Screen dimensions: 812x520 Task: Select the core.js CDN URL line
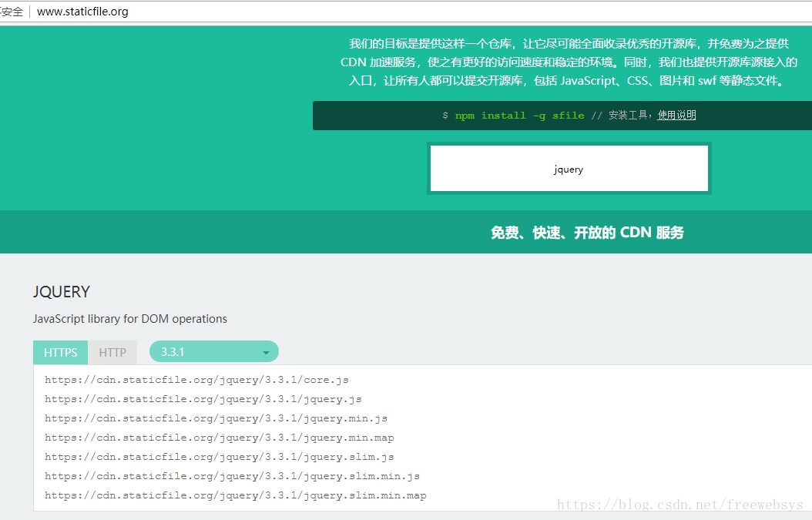[196, 380]
